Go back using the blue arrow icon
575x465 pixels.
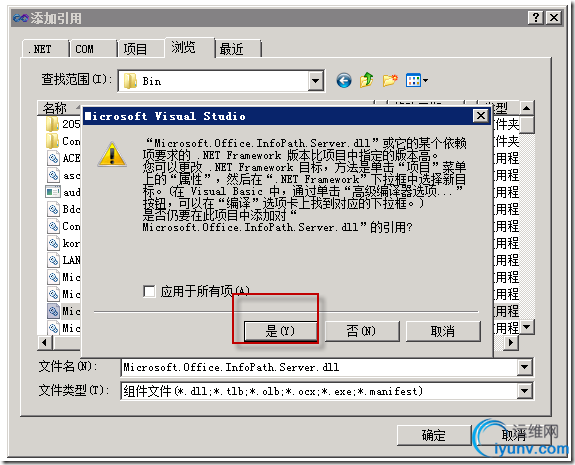point(344,80)
